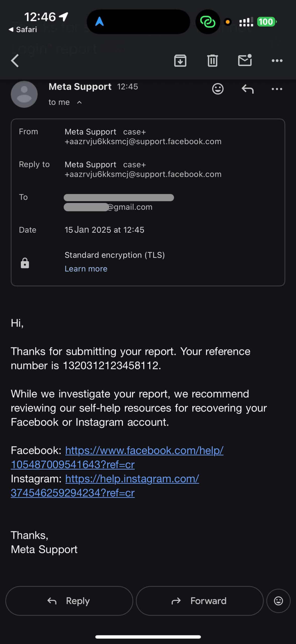This screenshot has width=296, height=644.
Task: Collapse the recipient details chevron
Action: tap(79, 102)
